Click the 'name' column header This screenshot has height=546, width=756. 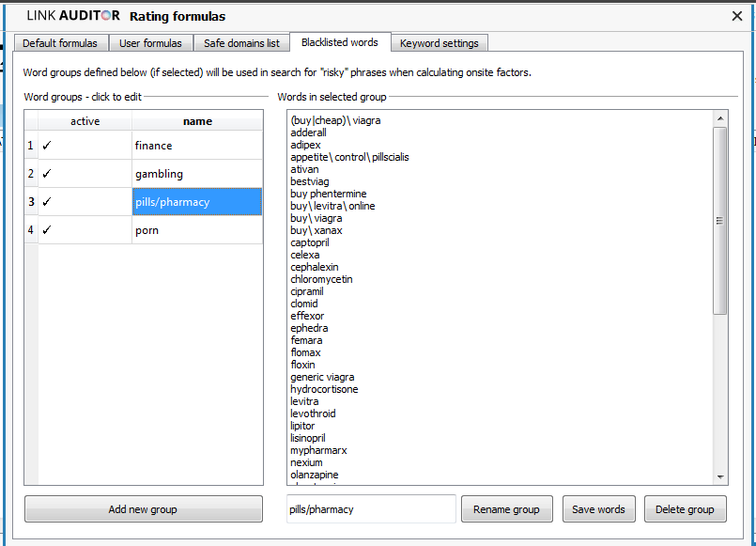click(197, 121)
